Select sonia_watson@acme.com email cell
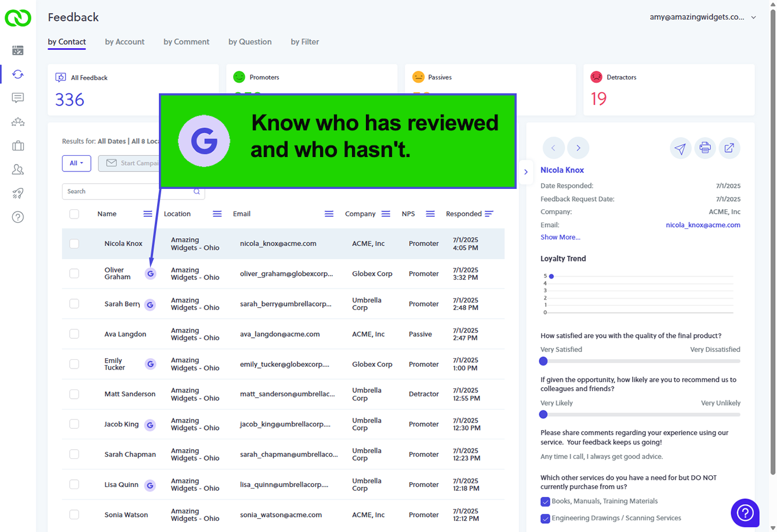Screen dimensions: 777x532 click(x=281, y=515)
